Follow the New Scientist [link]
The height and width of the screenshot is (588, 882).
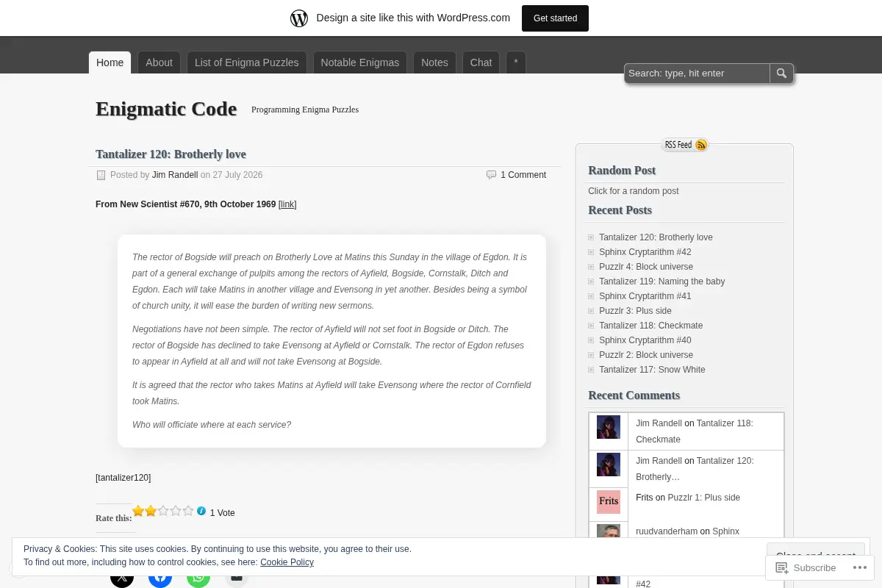pyautogui.click(x=287, y=204)
